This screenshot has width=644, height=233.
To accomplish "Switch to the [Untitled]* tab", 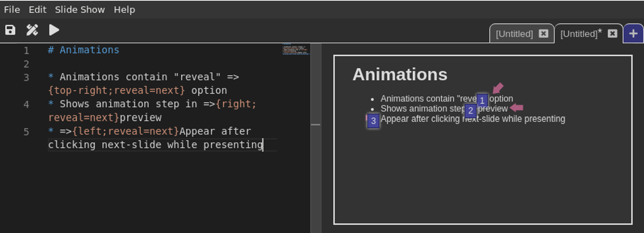I will (581, 34).
